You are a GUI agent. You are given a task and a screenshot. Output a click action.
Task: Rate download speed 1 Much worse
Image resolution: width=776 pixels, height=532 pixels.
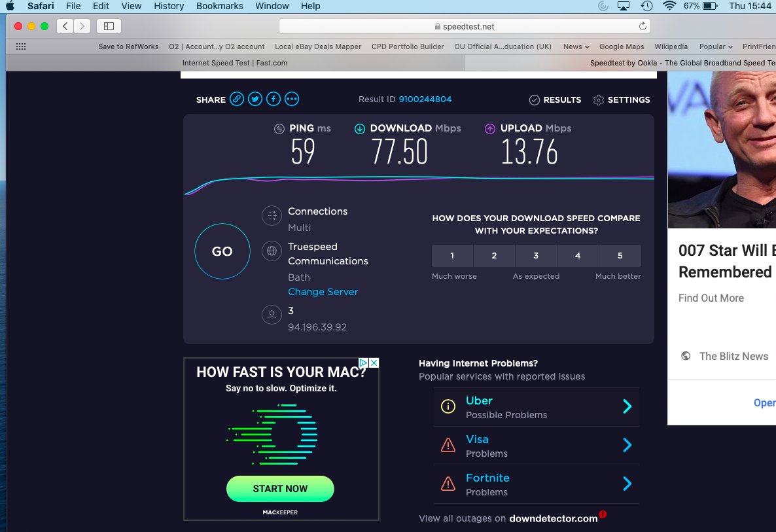coord(452,256)
